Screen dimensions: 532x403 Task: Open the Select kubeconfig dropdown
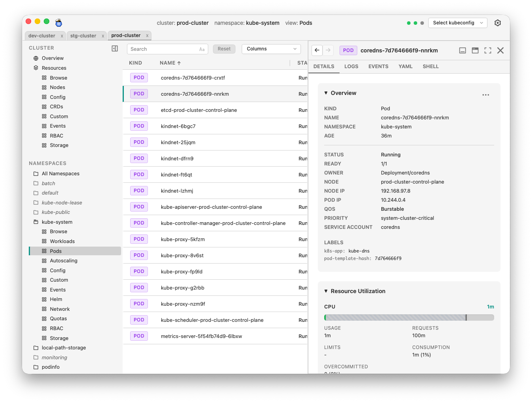(457, 23)
